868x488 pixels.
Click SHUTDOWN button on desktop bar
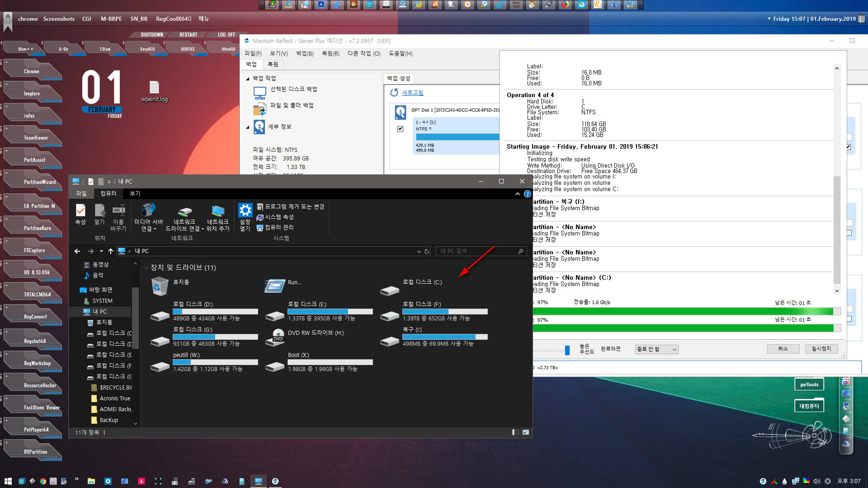pos(152,35)
